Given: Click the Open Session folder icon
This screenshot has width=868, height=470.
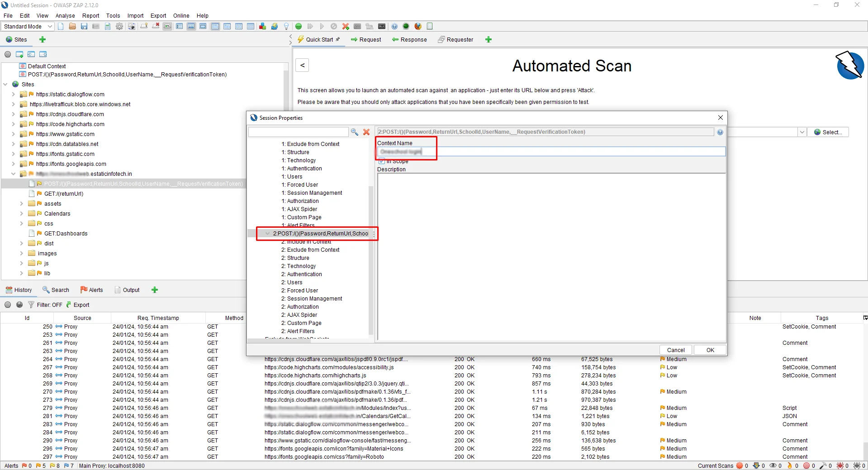Looking at the screenshot, I should click(x=72, y=26).
